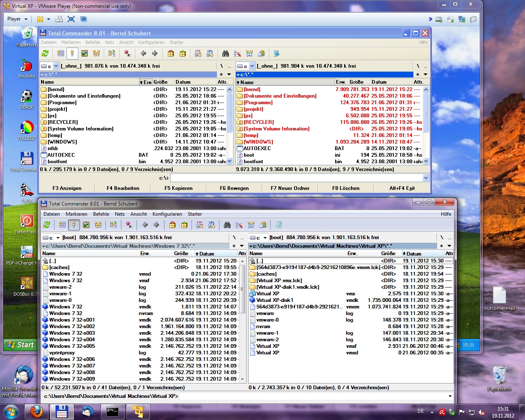Open directory history arrow, lower left panel
Screen dimensions: 525x420
(x=242, y=246)
